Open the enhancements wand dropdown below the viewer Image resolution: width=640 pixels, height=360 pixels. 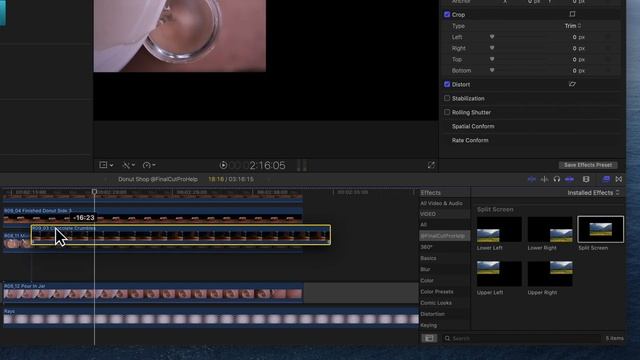pos(129,165)
